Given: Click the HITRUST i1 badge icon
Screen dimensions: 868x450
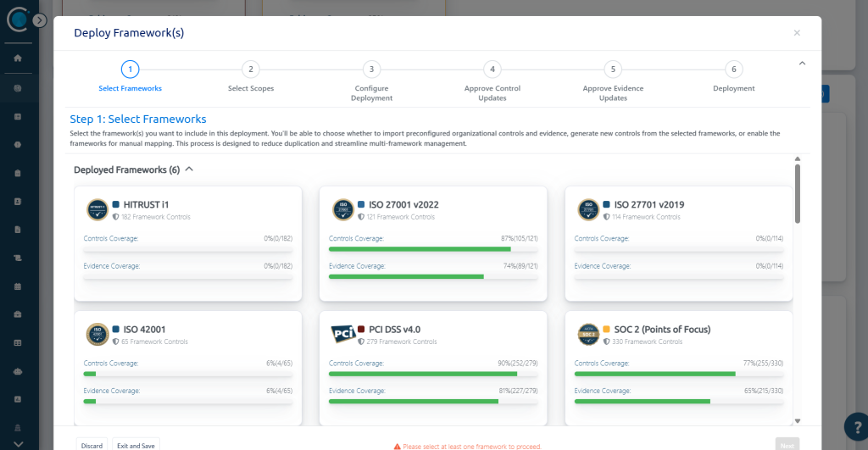Looking at the screenshot, I should pos(97,210).
